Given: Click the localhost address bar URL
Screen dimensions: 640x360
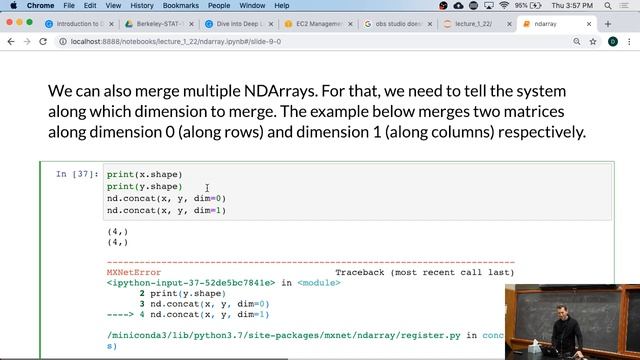Looking at the screenshot, I should pos(176,42).
